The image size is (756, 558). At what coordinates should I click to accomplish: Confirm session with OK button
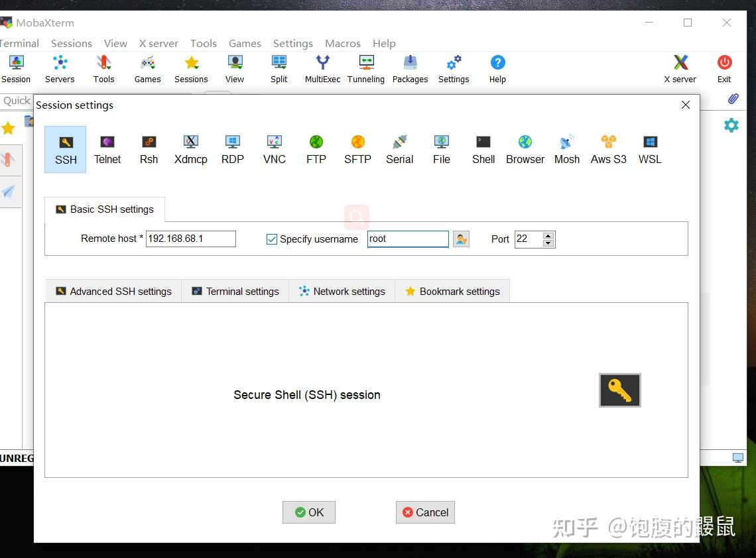coord(309,512)
